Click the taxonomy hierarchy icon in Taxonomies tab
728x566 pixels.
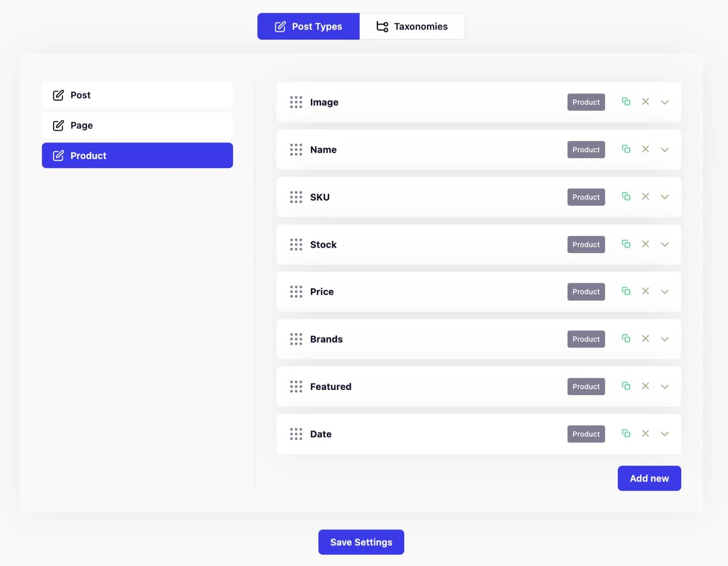(382, 26)
